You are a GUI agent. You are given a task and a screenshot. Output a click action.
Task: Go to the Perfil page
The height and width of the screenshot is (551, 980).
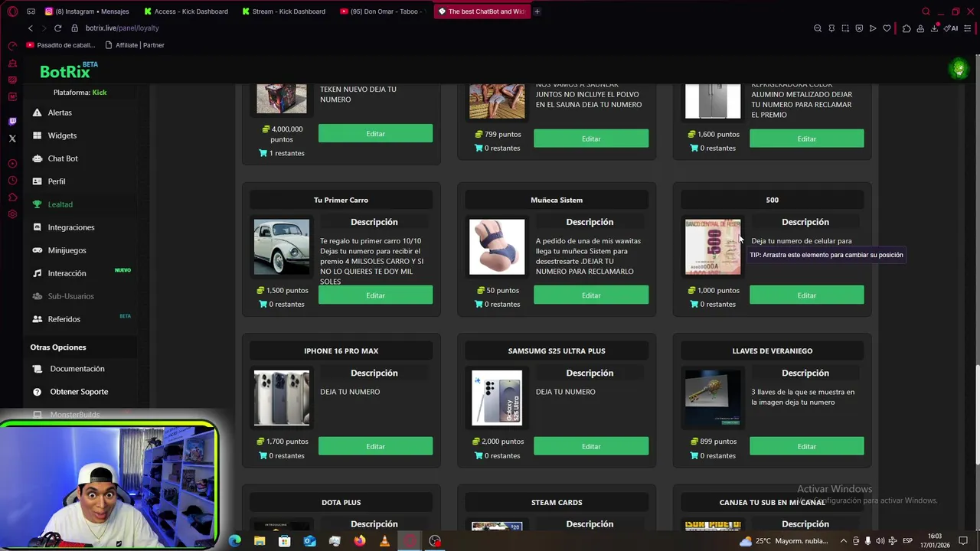pyautogui.click(x=56, y=181)
